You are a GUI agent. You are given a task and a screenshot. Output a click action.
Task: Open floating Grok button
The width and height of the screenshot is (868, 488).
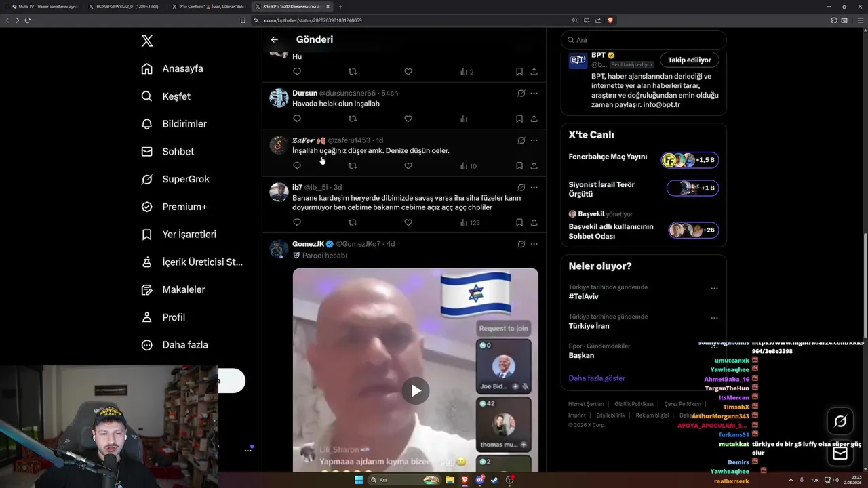[x=840, y=422]
